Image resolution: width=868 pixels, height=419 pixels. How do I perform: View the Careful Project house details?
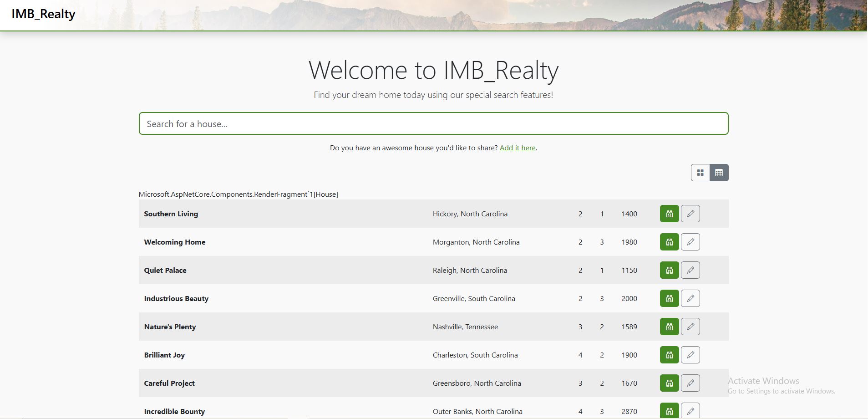tap(669, 383)
